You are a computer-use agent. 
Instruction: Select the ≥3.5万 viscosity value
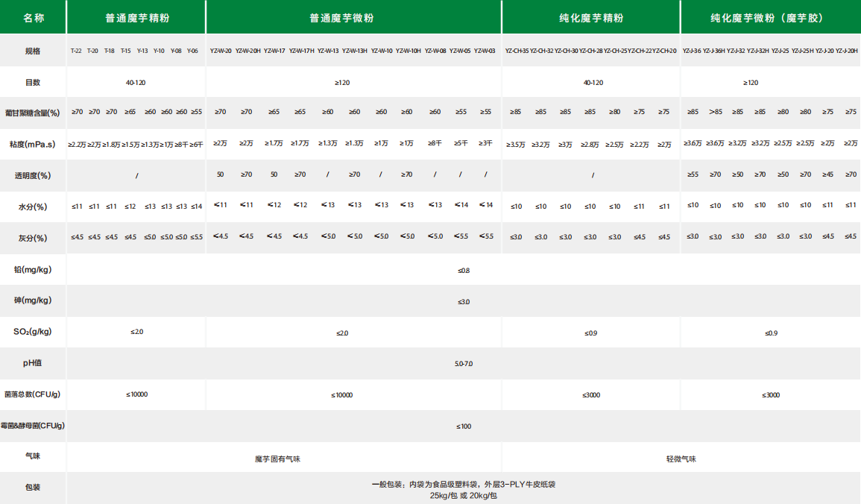[x=516, y=144]
